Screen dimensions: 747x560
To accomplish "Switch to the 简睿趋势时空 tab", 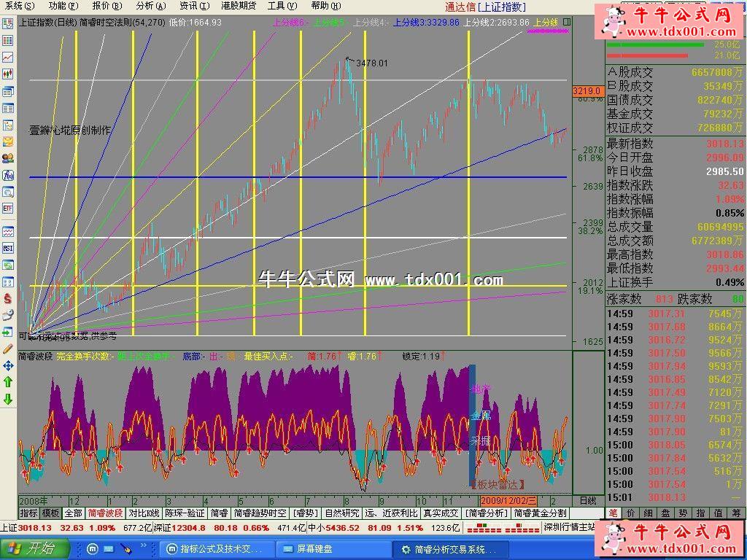I will click(260, 513).
